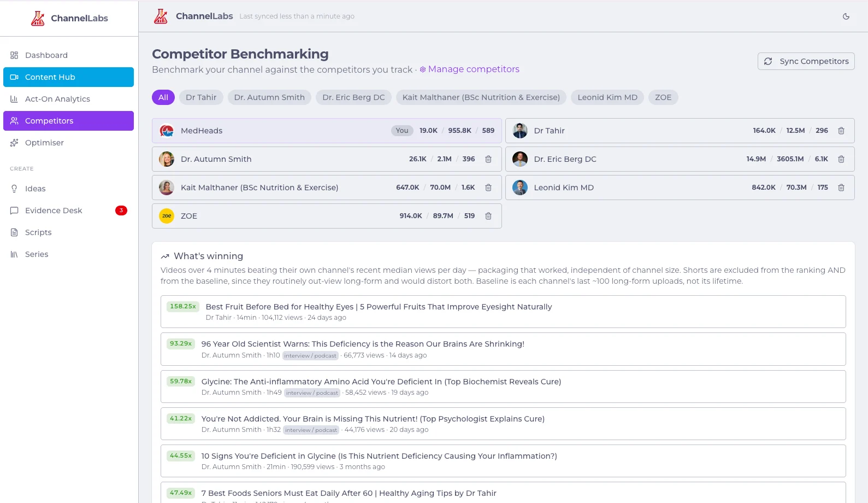This screenshot has height=503, width=868.
Task: Click Dr. Autumn Smith avatar
Action: click(x=167, y=159)
